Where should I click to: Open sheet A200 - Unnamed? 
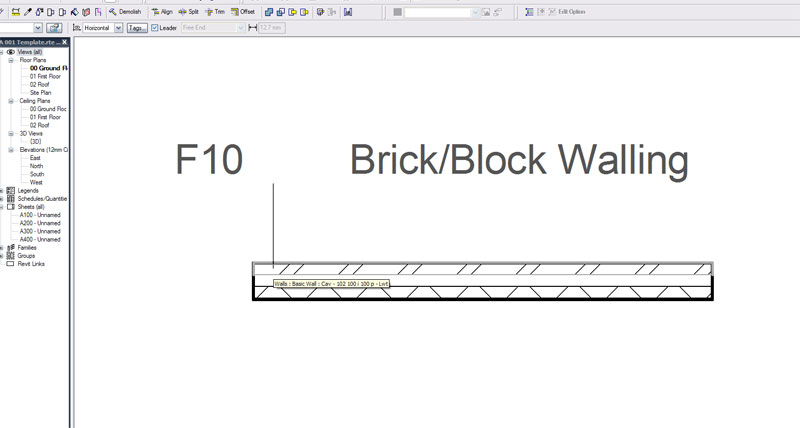[40, 223]
